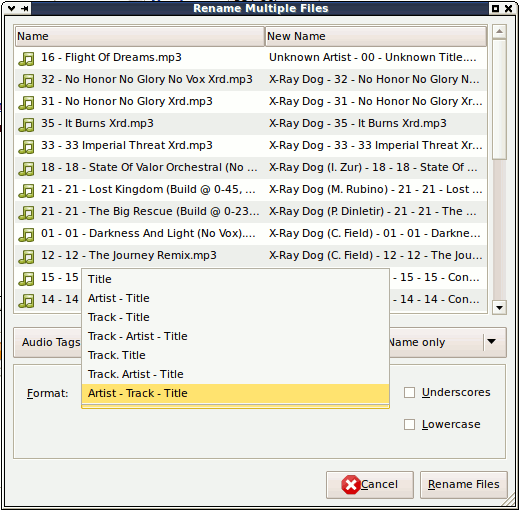Click scrollbar up arrow of file list
The height and width of the screenshot is (510, 519).
(x=499, y=32)
